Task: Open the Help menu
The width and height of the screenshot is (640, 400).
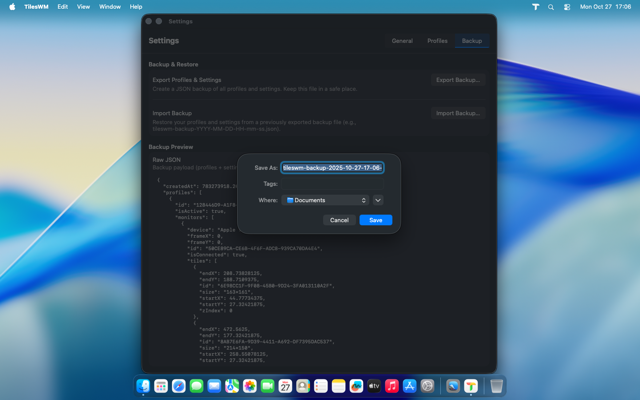Action: pos(136,7)
